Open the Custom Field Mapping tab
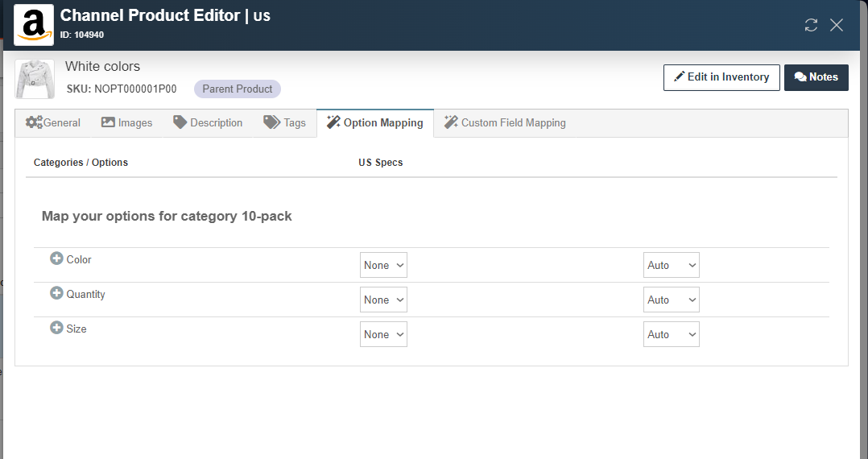The image size is (868, 459). point(505,123)
